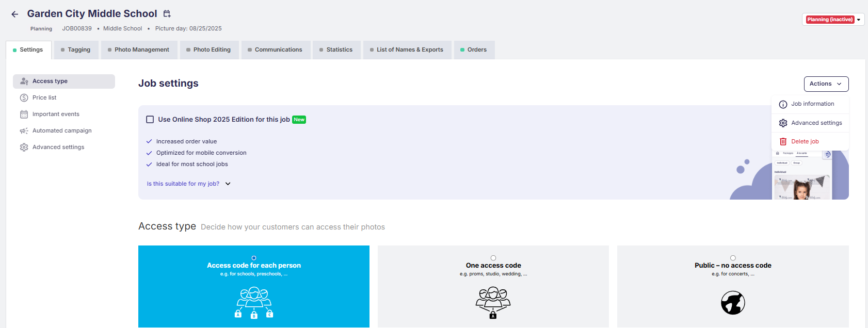
Task: Click the Planning label under the title
Action: coord(41,29)
